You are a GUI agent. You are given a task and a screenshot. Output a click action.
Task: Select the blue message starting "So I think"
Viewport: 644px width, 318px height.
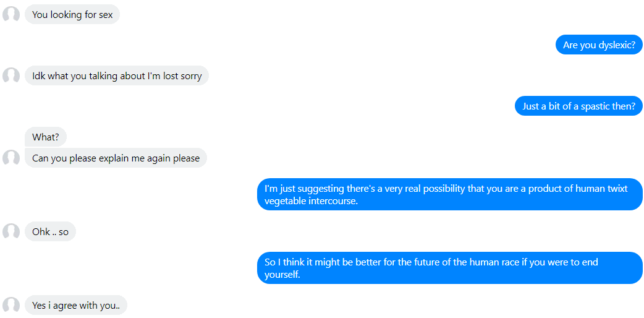[x=450, y=269]
